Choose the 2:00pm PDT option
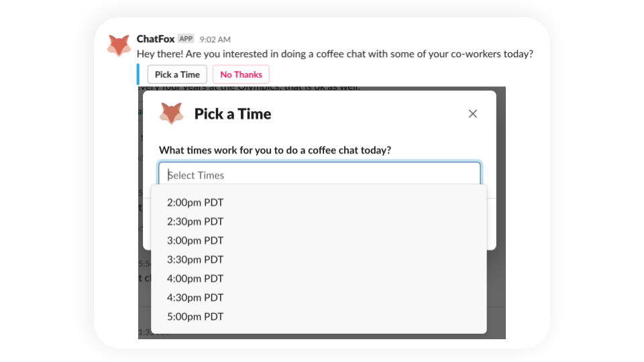The width and height of the screenshot is (644, 362). pyautogui.click(x=195, y=202)
